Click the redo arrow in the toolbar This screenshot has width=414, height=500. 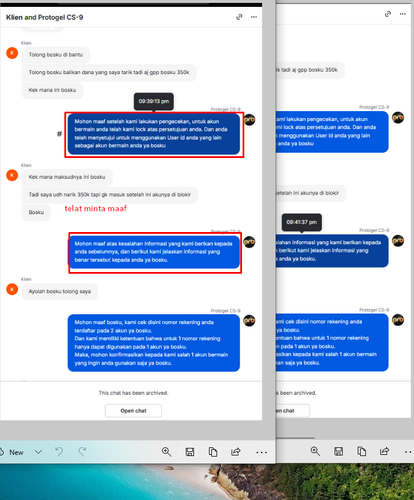pos(82,452)
